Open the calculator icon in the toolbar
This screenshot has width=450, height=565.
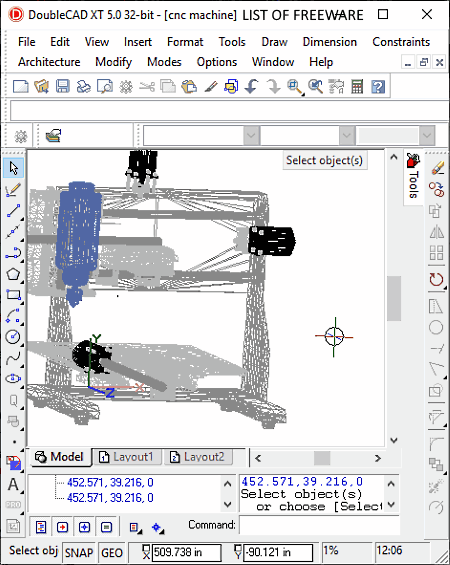(357, 86)
